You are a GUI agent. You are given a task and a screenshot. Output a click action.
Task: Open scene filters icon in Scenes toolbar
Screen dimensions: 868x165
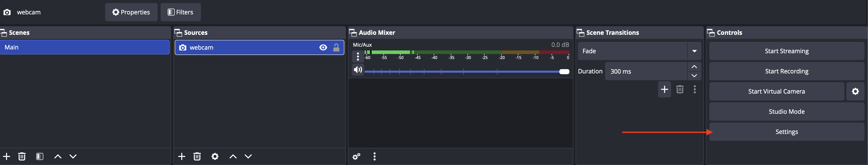click(40, 156)
